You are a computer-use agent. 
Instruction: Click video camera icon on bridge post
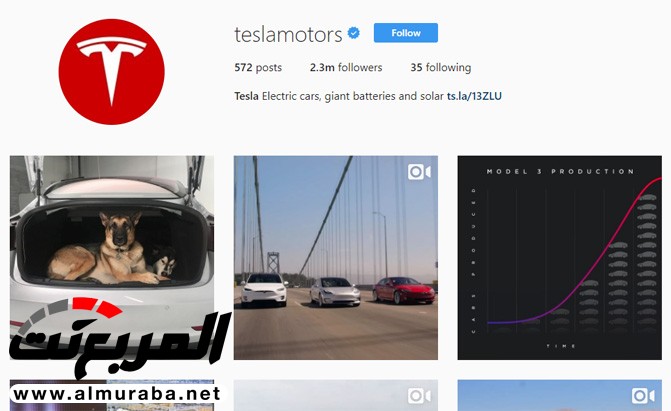419,172
